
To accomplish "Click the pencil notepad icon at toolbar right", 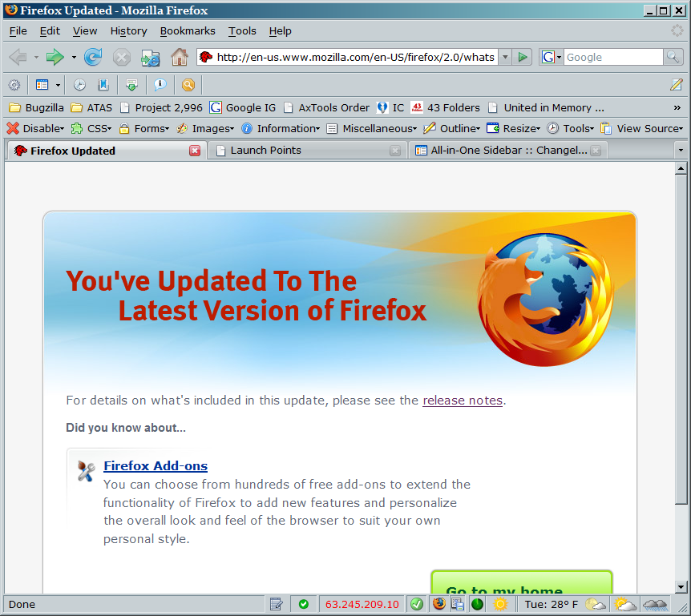I will [676, 85].
